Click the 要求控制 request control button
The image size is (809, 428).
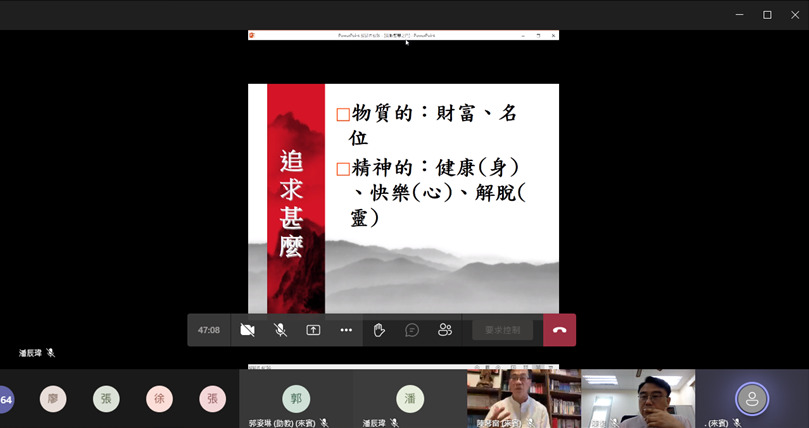point(503,330)
